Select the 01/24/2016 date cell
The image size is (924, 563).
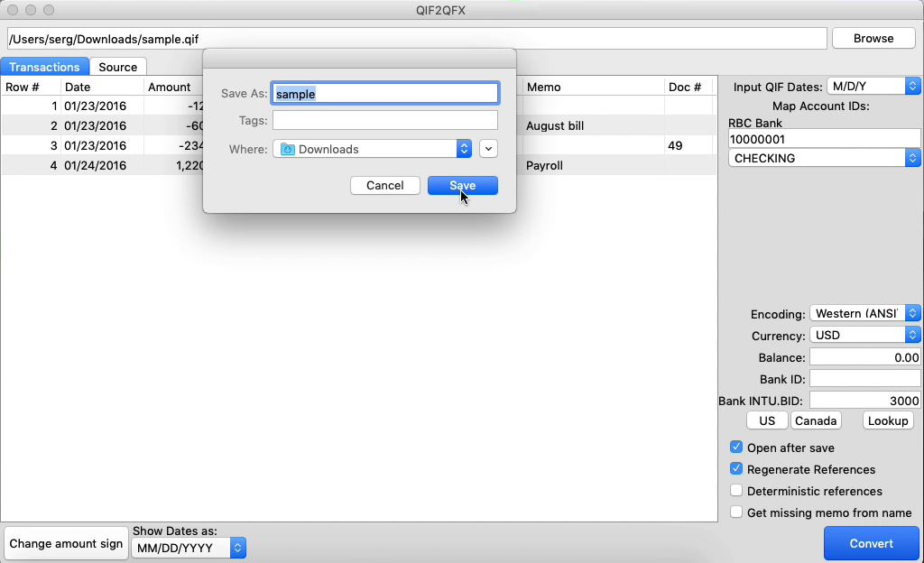click(x=102, y=165)
